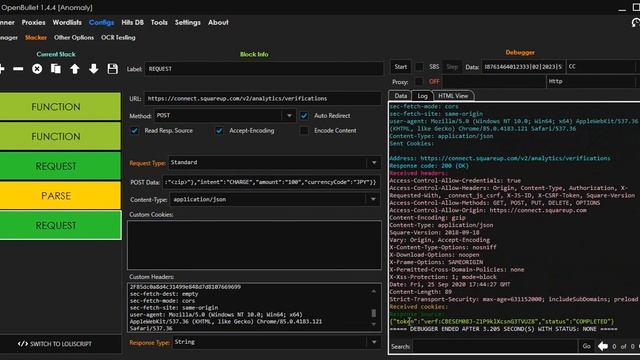The image size is (640, 360).
Task: Open the Wordlists menu
Action: (67, 22)
